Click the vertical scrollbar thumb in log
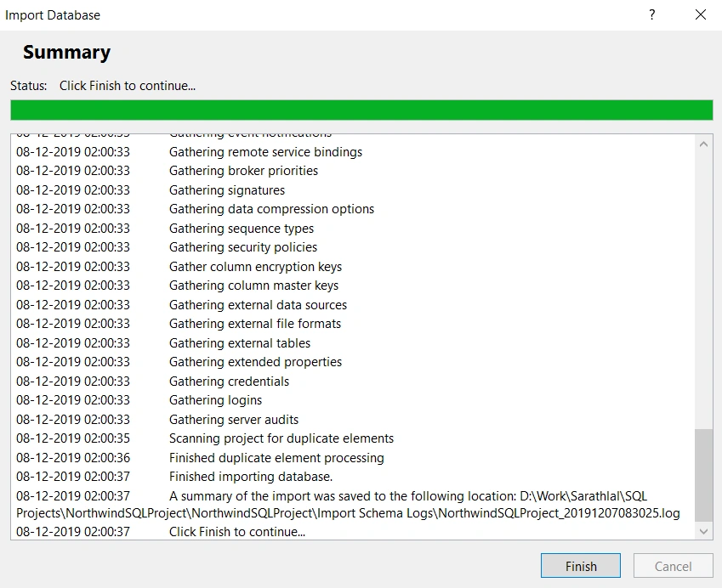The height and width of the screenshot is (588, 722). click(703, 475)
